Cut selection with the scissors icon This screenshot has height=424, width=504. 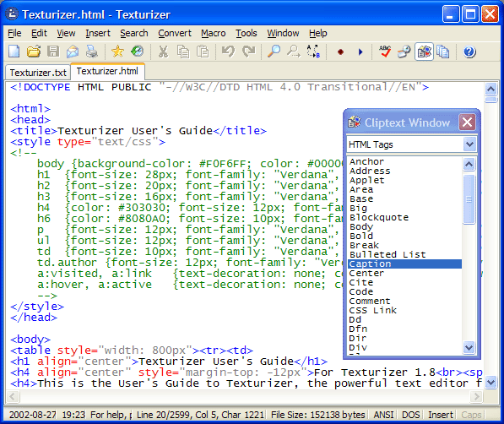pyautogui.click(x=163, y=52)
